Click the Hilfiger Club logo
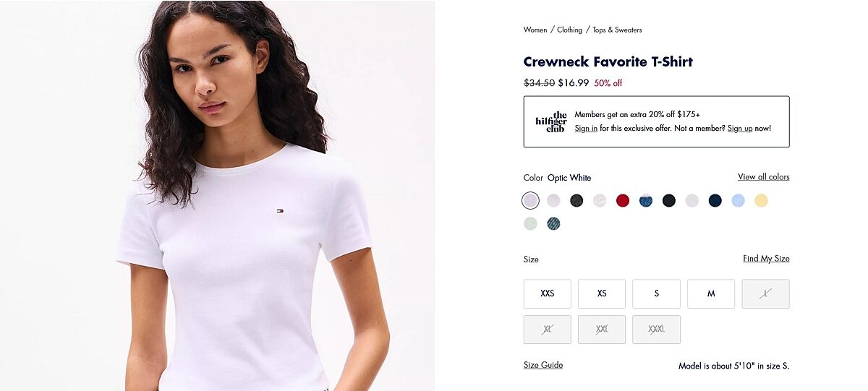Screen dimensions: 868x391 (x=551, y=121)
